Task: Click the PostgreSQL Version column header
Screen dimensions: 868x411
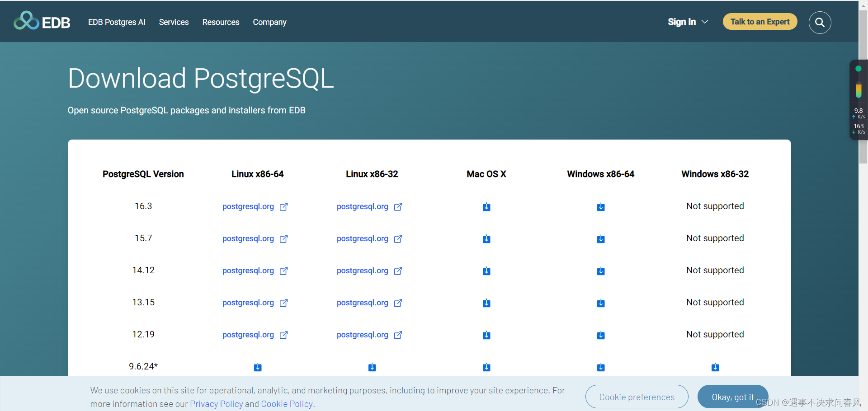Action: click(143, 174)
